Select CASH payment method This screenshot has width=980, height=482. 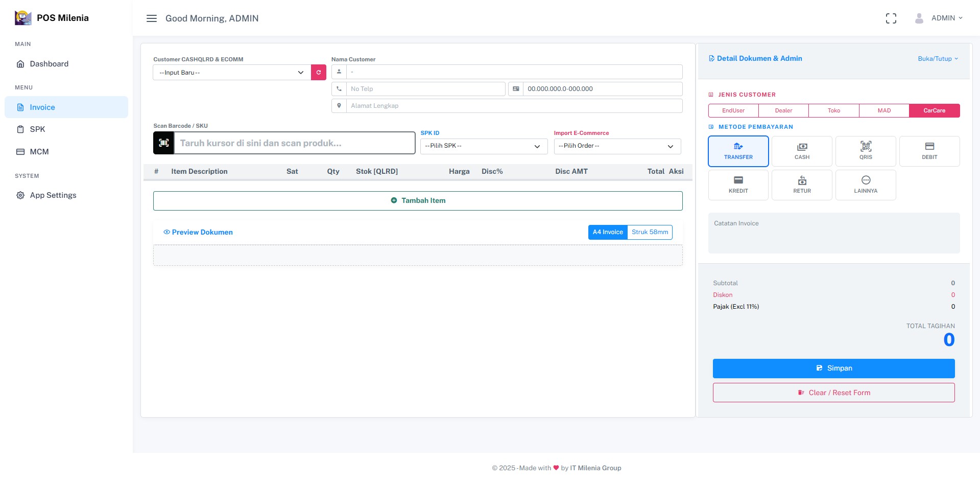tap(801, 151)
